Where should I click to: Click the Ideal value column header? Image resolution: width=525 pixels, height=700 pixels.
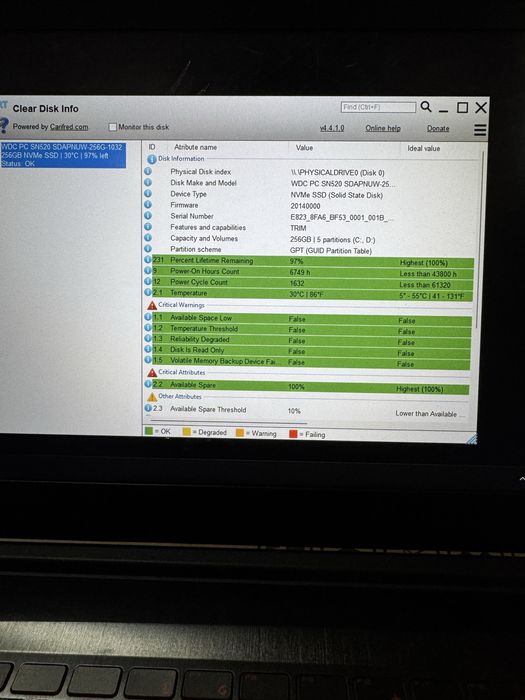(x=423, y=148)
